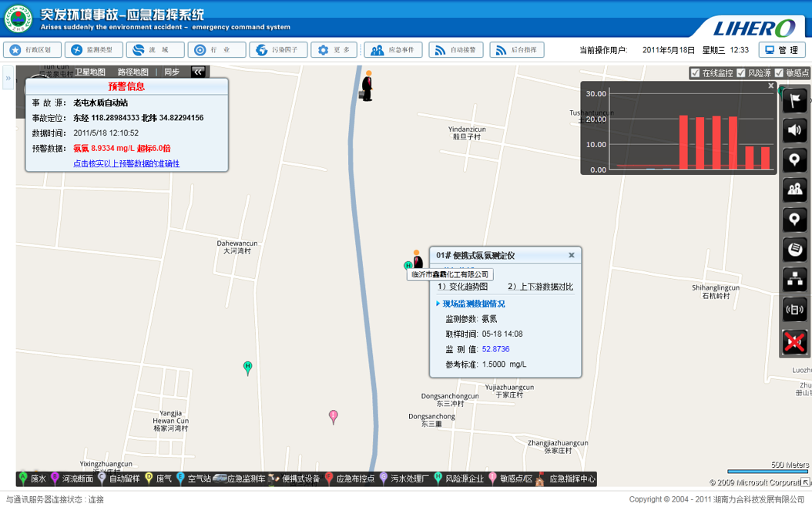Click the environmental emblem logo at top left
Viewport: 812px width, 507px height.
pos(18,18)
